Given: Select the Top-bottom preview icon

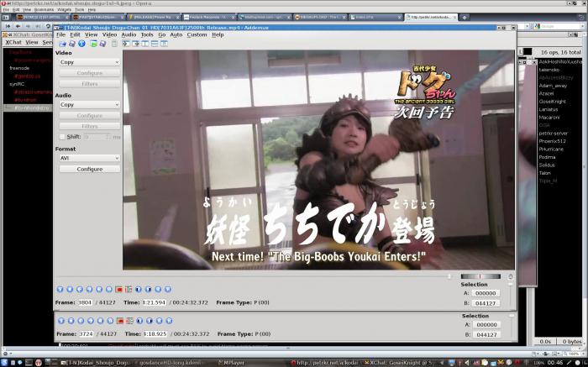Looking at the screenshot, I should [x=155, y=44].
